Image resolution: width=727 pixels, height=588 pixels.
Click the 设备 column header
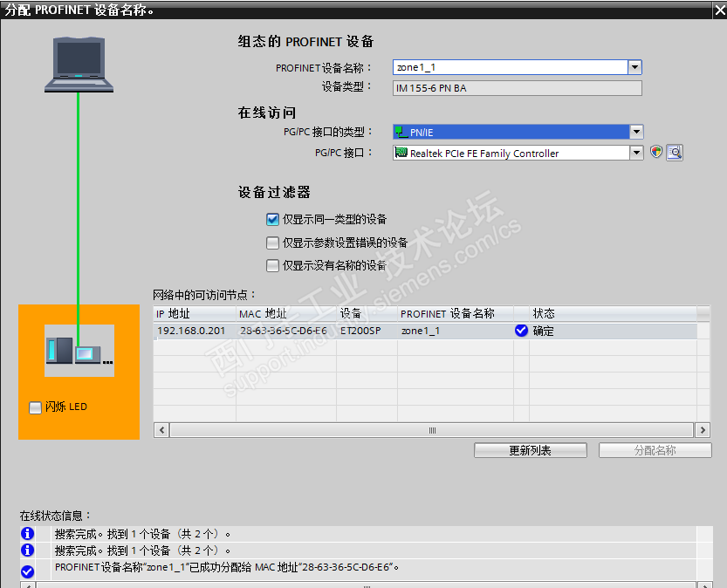pyautogui.click(x=367, y=314)
